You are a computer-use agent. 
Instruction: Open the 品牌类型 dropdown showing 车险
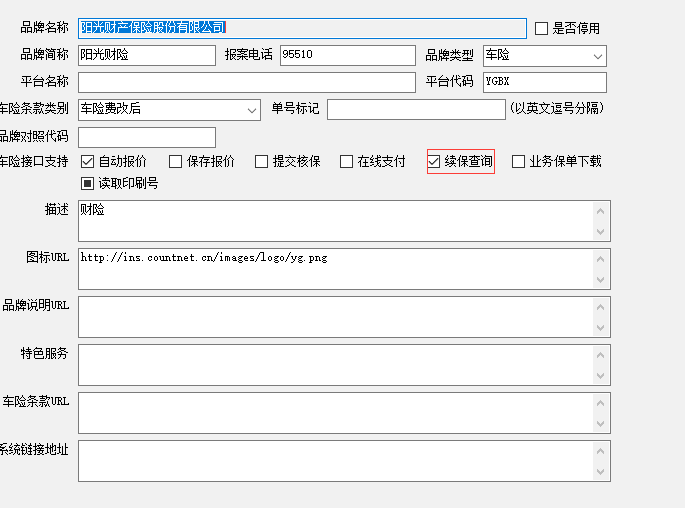point(545,56)
